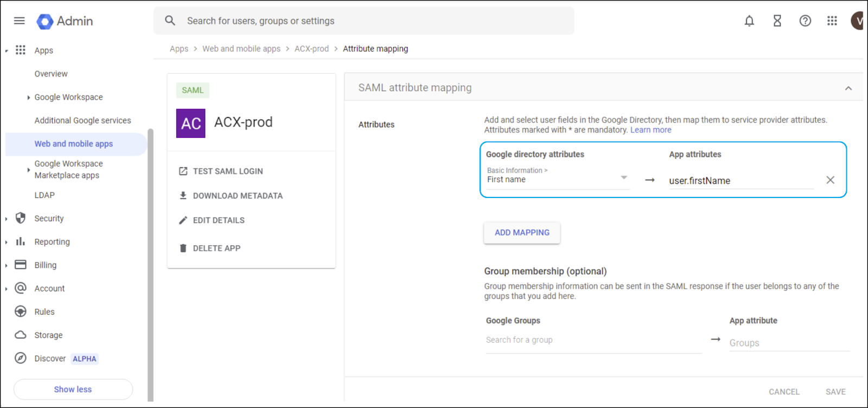Click the user.firstName app attribute field
This screenshot has width=868, height=408.
pos(741,181)
